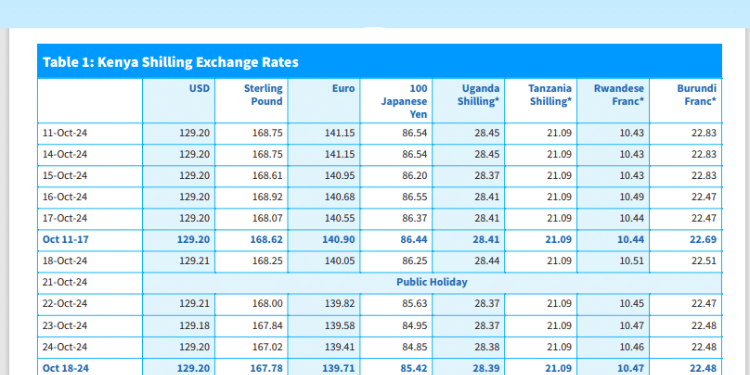Viewport: 750px width, 375px height.
Task: Click the Japanese Yen value 86.37
Action: pyautogui.click(x=415, y=219)
